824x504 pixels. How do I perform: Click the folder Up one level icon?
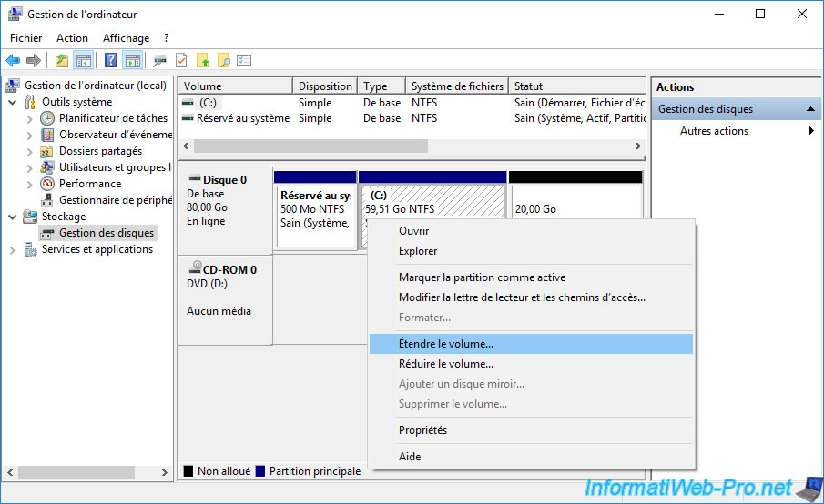coord(62,61)
